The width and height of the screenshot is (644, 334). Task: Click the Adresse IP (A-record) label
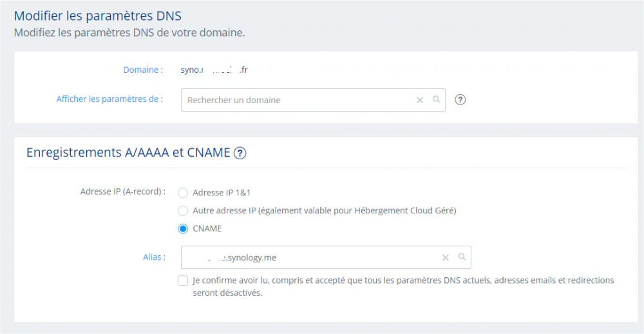(123, 192)
